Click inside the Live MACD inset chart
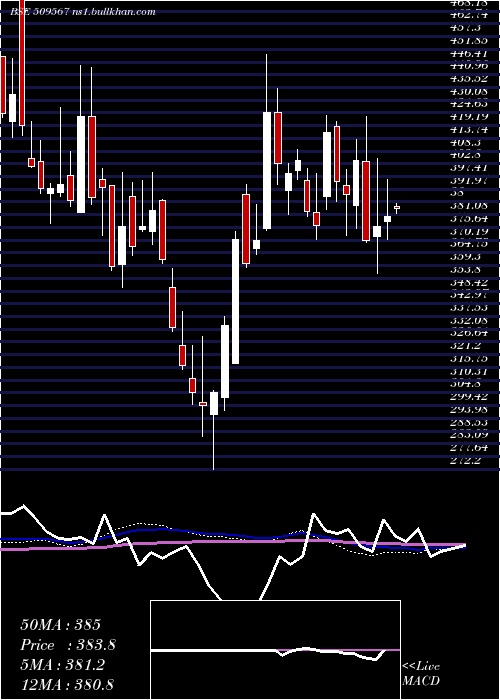Viewport: 500px width, 700px height. click(275, 650)
